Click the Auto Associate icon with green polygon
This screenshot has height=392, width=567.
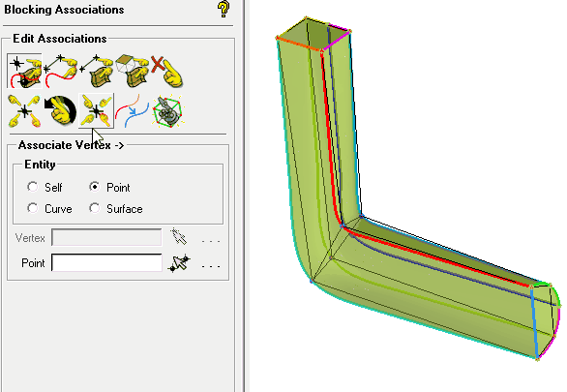(x=167, y=111)
